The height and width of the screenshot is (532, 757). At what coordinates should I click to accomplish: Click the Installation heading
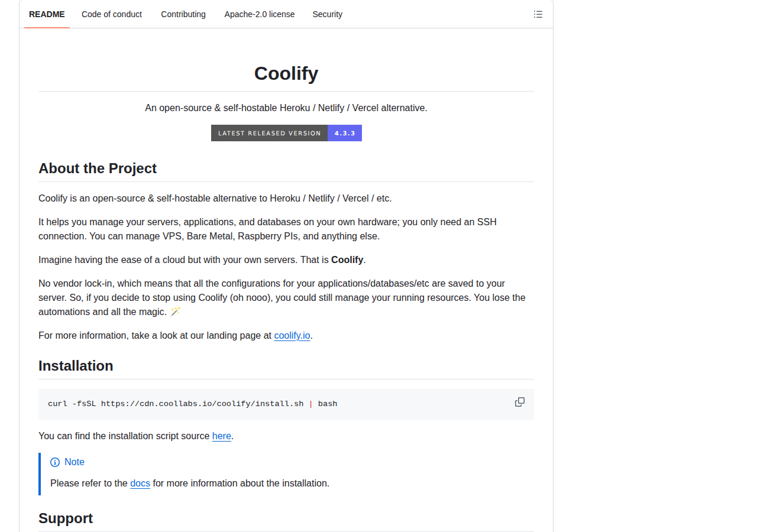tap(76, 366)
